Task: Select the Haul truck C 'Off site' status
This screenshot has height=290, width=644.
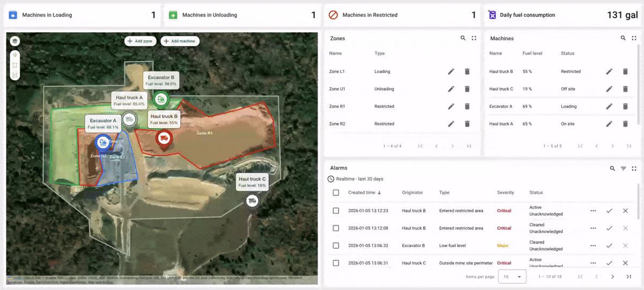Action: click(x=568, y=89)
